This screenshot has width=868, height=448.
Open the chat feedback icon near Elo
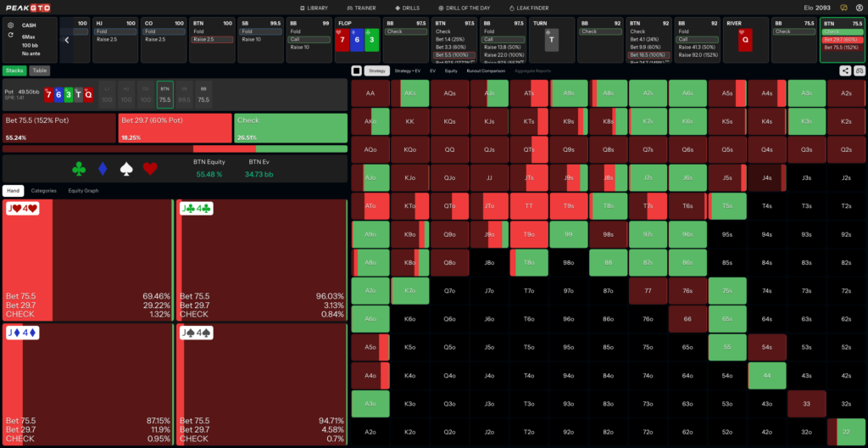pyautogui.click(x=843, y=8)
